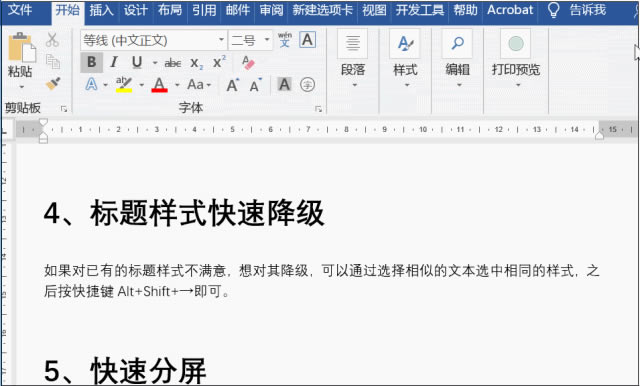Switch to the 视图 view tab
The width and height of the screenshot is (640, 386).
pos(374,10)
